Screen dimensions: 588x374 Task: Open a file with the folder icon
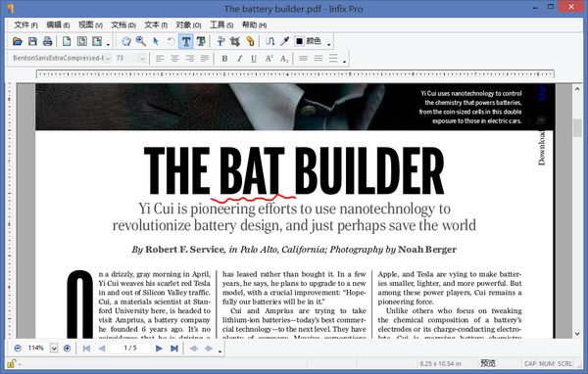coord(18,41)
